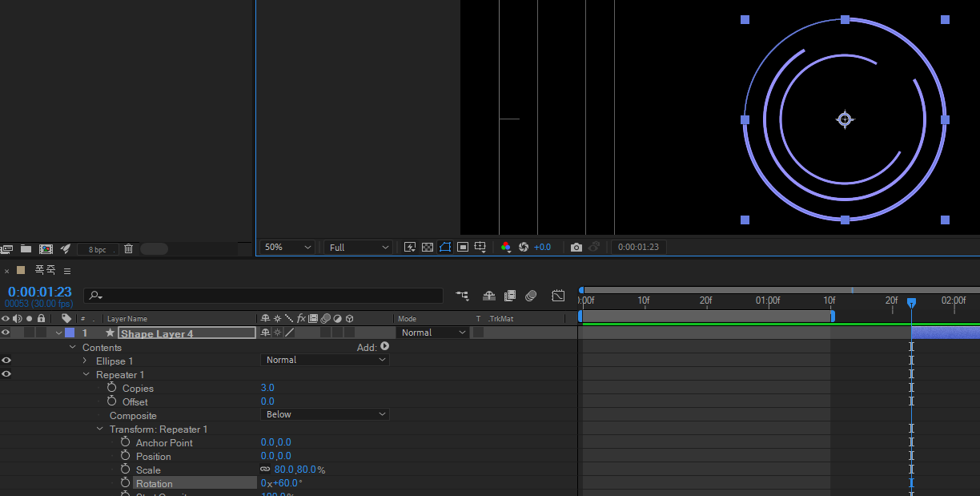Image resolution: width=980 pixels, height=496 pixels.
Task: Open the 50% magnification dropdown
Action: point(287,248)
